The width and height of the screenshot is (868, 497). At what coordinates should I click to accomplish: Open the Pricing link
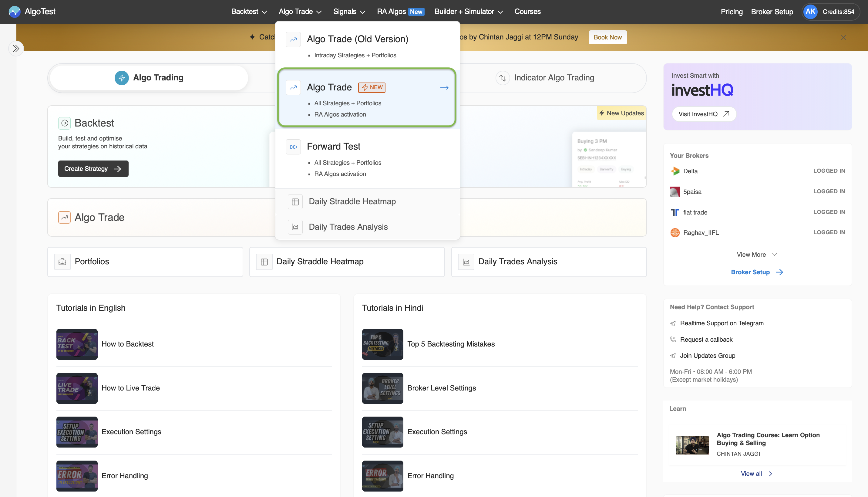click(732, 12)
